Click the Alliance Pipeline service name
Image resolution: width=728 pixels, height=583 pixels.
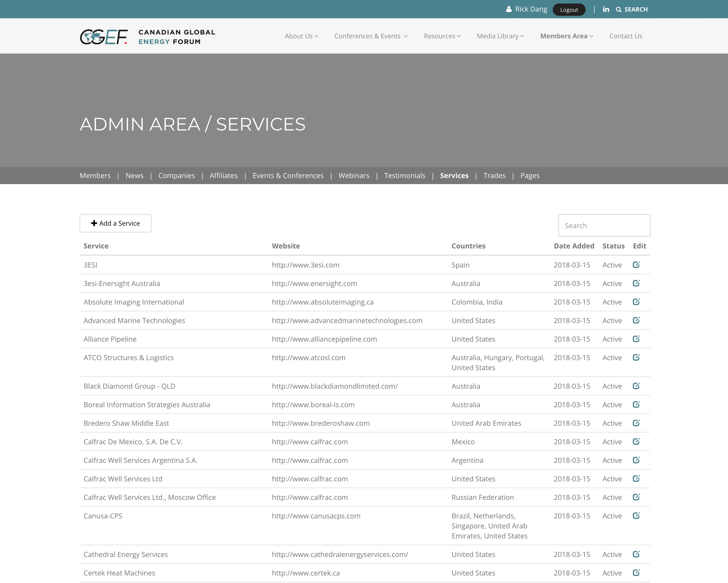click(x=110, y=339)
